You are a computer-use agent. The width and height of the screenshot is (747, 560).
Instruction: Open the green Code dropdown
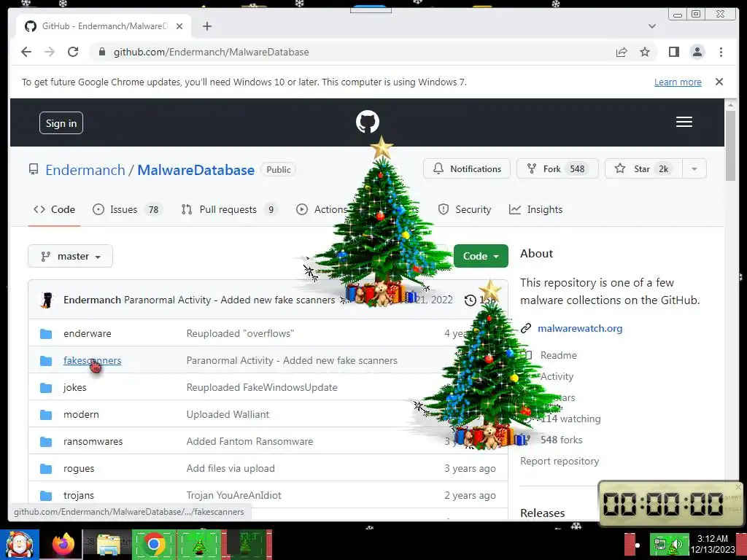click(481, 256)
